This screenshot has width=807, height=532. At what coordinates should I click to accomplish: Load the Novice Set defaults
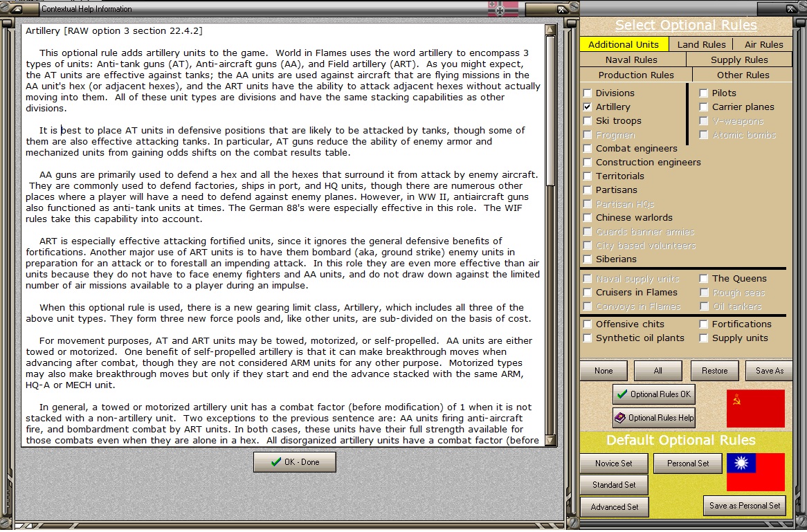(x=613, y=464)
